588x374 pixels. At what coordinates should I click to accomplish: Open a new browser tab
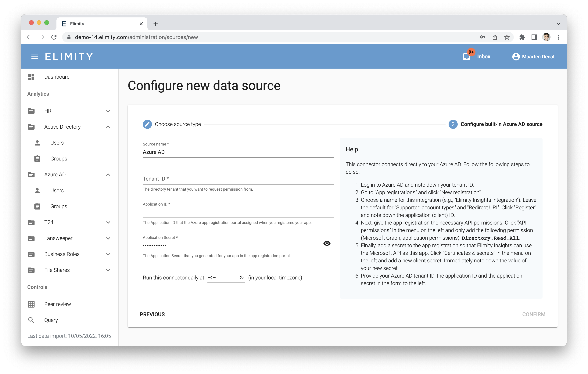click(156, 24)
